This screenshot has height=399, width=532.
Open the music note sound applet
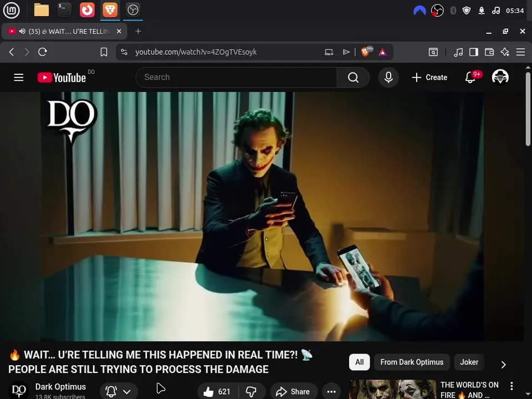[495, 11]
